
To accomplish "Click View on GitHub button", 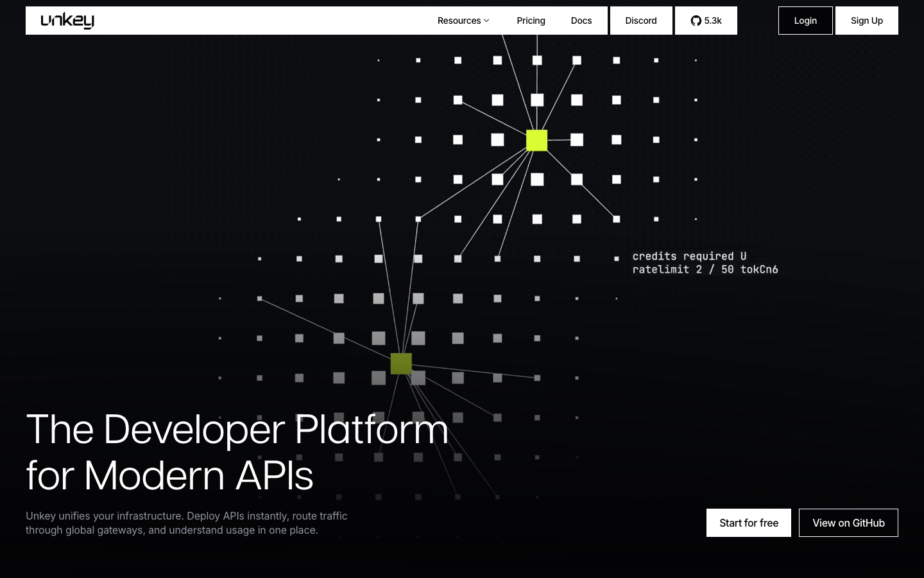I will pos(848,523).
